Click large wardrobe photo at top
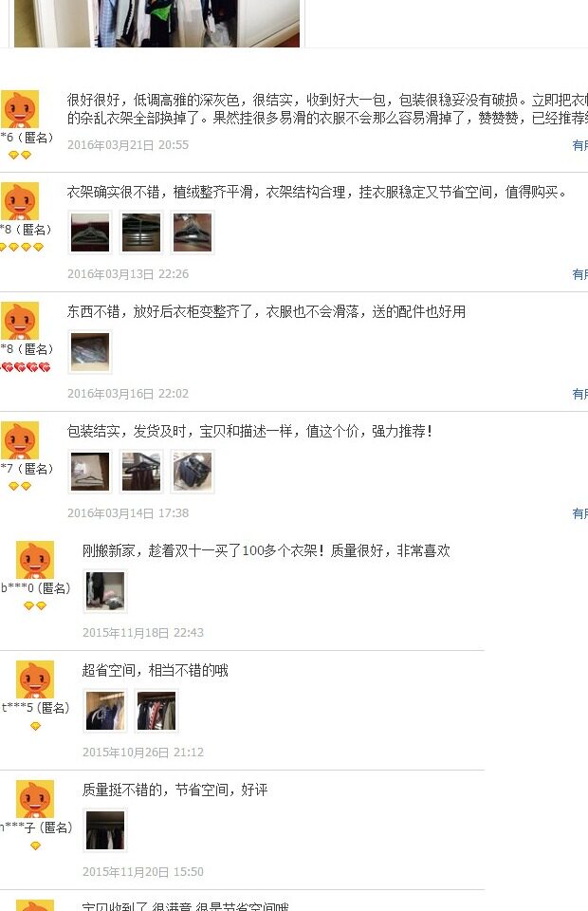The image size is (588, 911). pos(156,23)
